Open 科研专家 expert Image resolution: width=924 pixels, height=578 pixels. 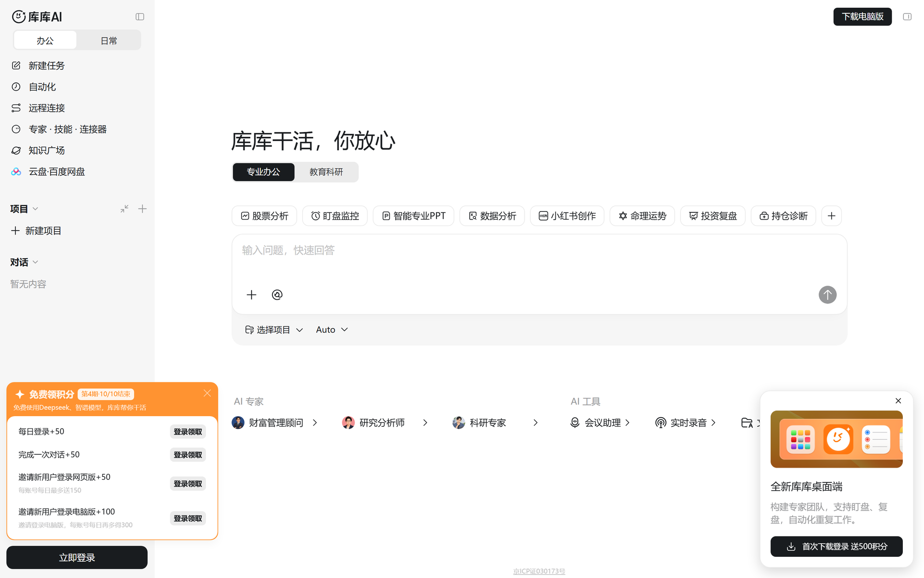pos(495,423)
